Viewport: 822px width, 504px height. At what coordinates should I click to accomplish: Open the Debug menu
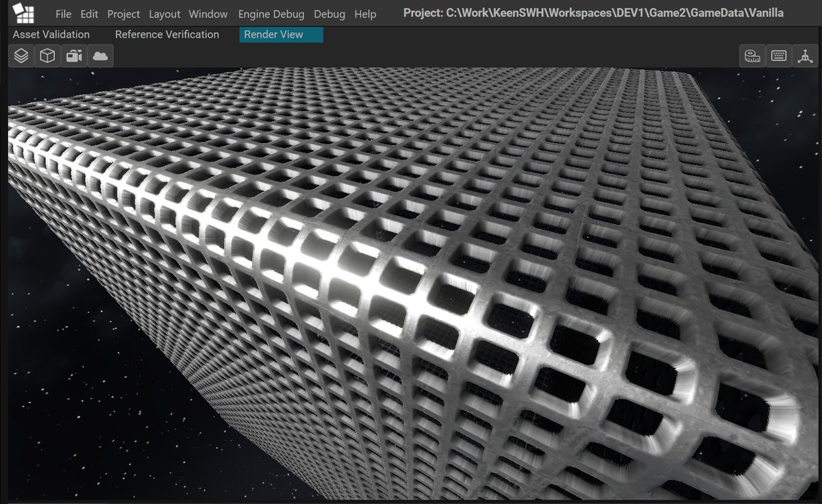click(x=329, y=14)
